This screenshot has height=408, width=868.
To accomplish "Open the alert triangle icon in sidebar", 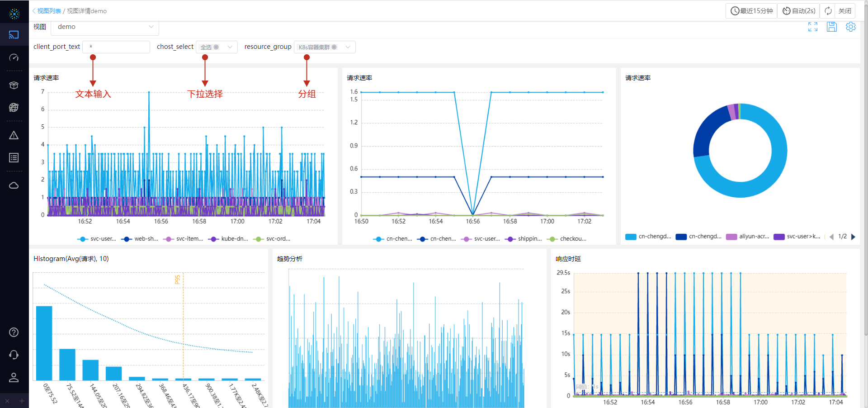I will [14, 135].
